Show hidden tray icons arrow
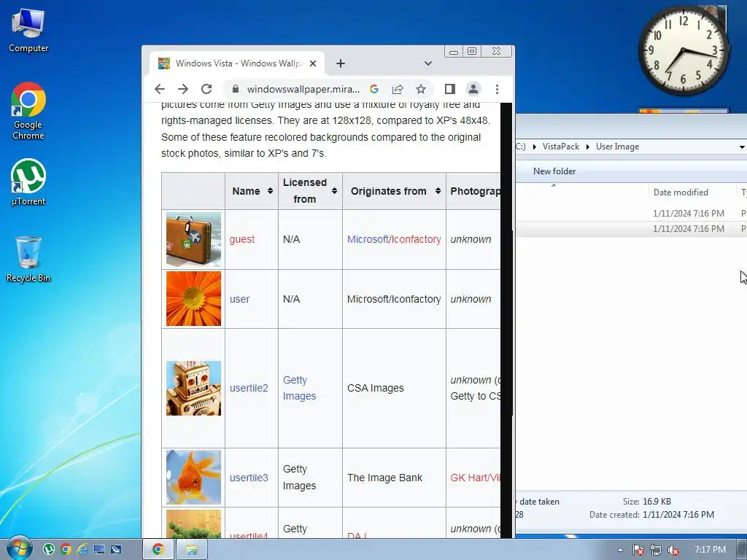The image size is (747, 560). click(620, 550)
